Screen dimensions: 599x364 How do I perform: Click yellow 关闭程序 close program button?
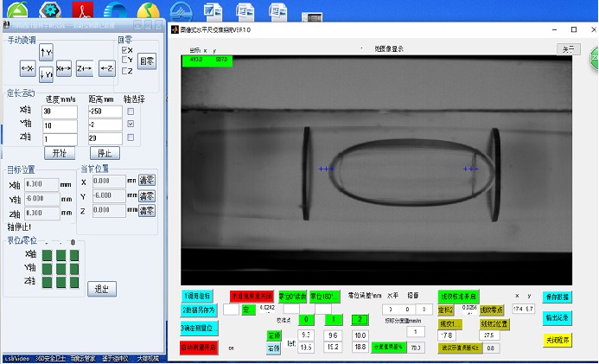(557, 340)
